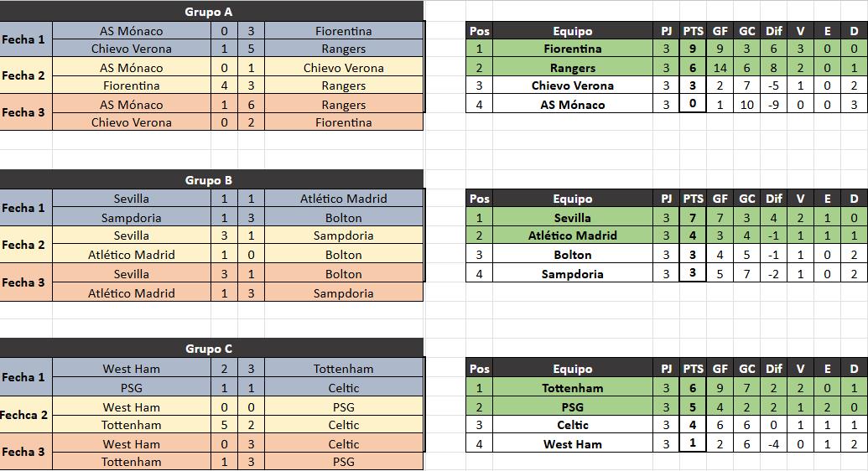Select Atlético Madrid in the standings table
The image size is (868, 471).
coord(572,235)
